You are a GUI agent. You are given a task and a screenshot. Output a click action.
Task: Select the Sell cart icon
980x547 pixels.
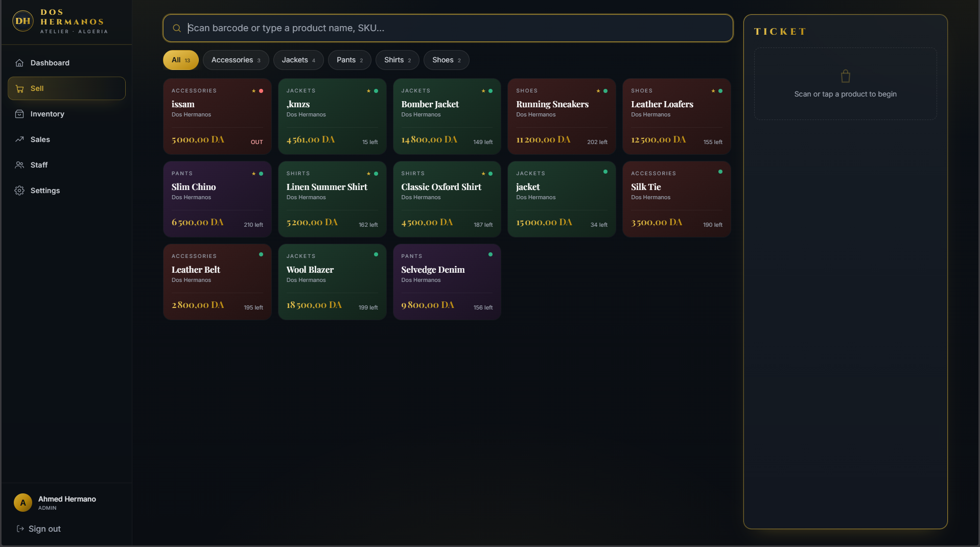tap(19, 88)
